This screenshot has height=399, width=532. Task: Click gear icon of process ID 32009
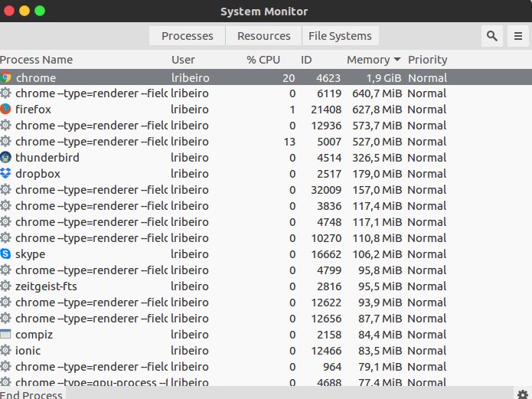point(5,189)
